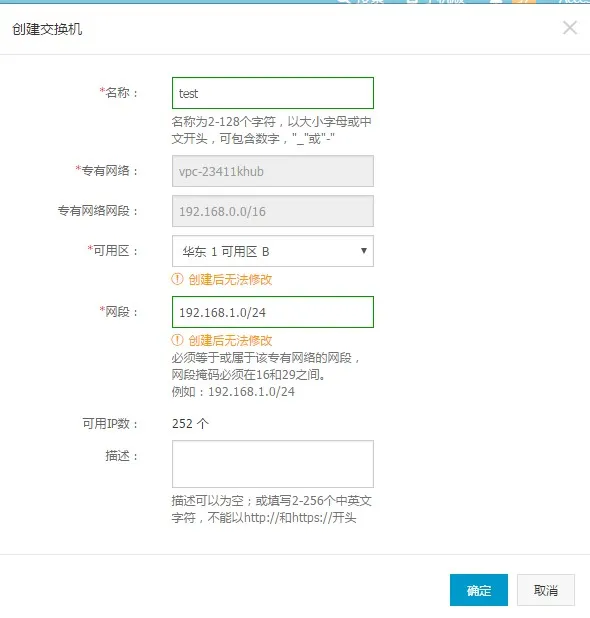This screenshot has height=618, width=590.
Task: Click the *名称 field label
Action: [118, 93]
